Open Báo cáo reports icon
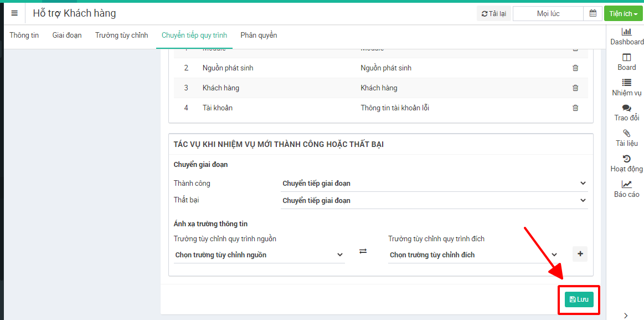 tap(627, 185)
